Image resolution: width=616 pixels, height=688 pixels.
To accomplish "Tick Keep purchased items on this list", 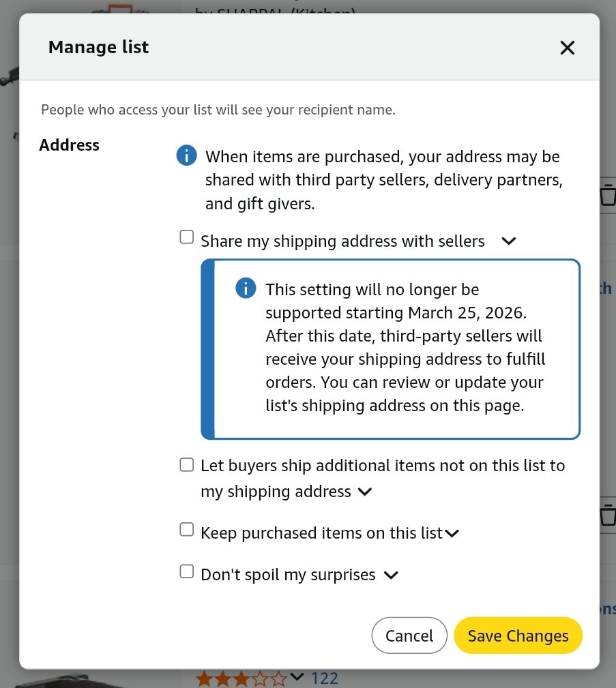I will coord(187,530).
